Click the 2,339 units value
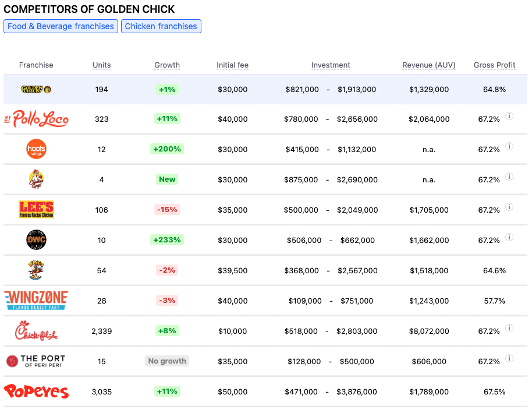The image size is (532, 416). pos(101,331)
